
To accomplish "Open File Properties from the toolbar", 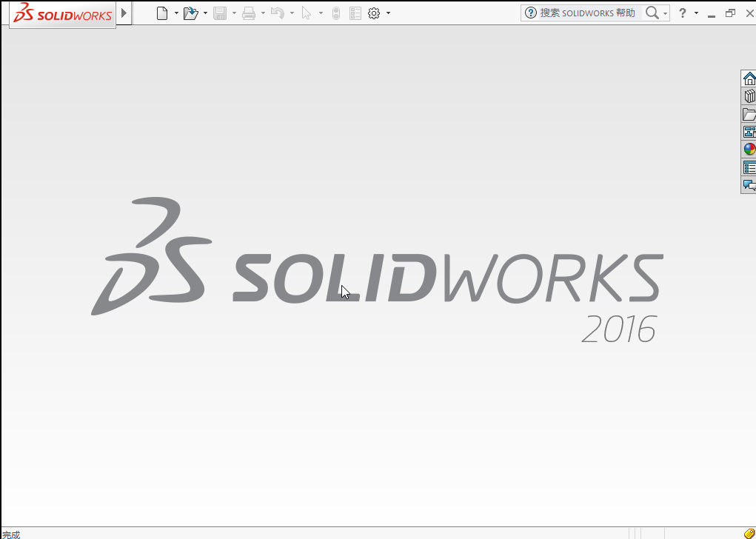I will [355, 13].
